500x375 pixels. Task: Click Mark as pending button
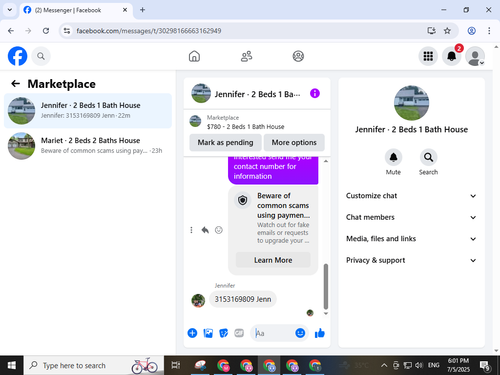coord(225,143)
